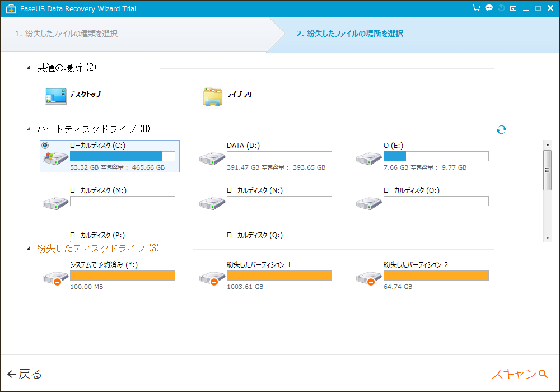The height and width of the screenshot is (392, 560).
Task: Click the Library (ライブラリ) folder icon
Action: click(213, 97)
